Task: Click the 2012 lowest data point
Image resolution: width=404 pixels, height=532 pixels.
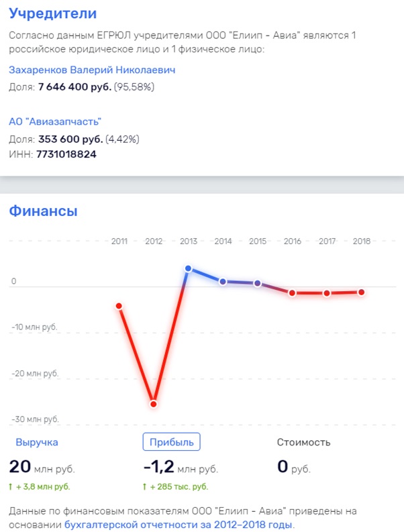Action: point(154,404)
